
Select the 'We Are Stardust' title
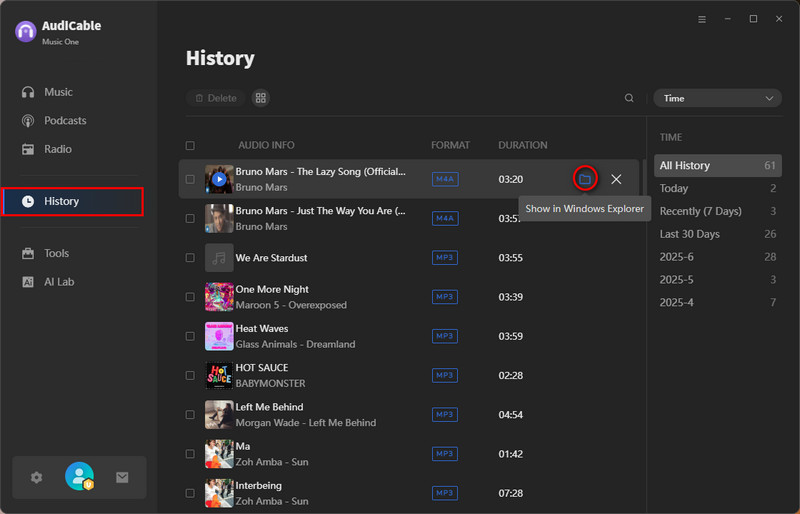(271, 258)
